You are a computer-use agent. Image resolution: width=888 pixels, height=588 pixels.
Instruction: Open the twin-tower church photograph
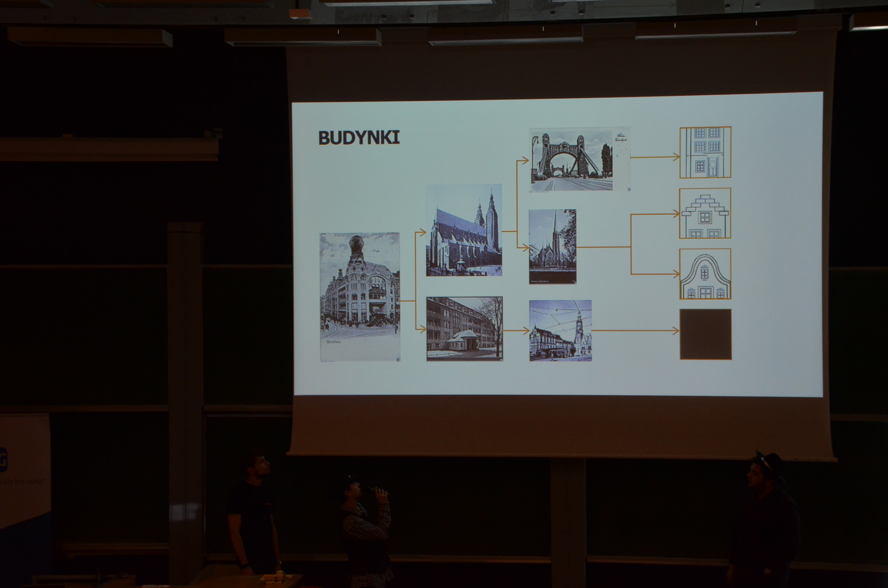coord(464,230)
